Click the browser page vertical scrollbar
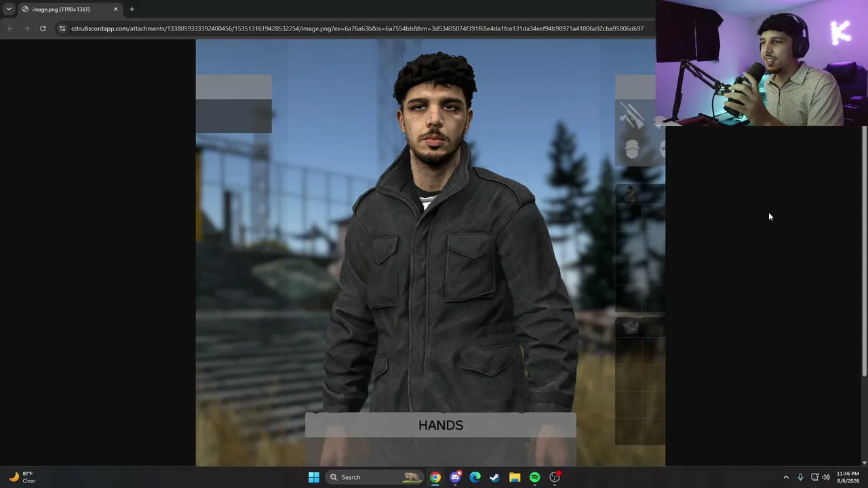Screen dimensions: 868x488 [x=864, y=251]
